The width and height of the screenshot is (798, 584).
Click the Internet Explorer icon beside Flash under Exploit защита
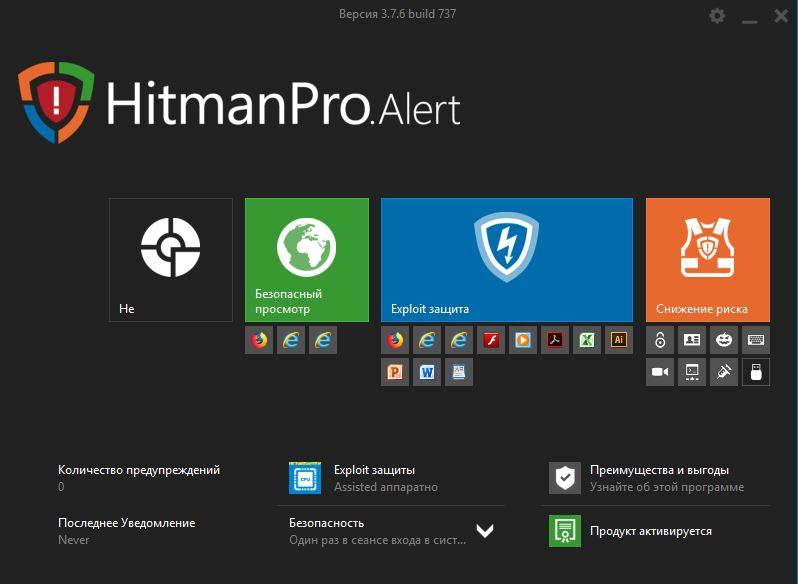459,340
